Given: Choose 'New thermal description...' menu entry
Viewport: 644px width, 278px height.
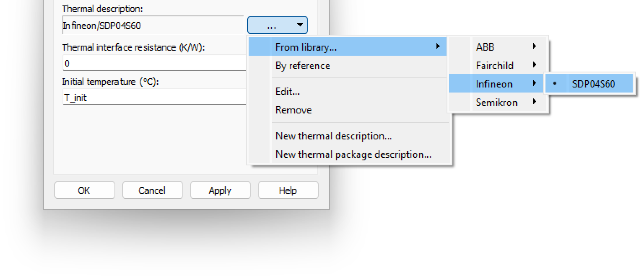Looking at the screenshot, I should click(333, 136).
